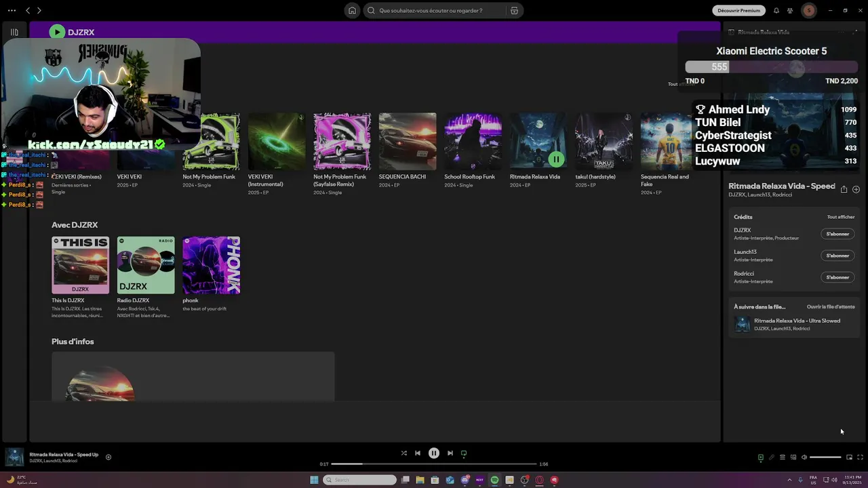
Task: Open This Is DJZRX playlist cover
Action: click(x=80, y=265)
